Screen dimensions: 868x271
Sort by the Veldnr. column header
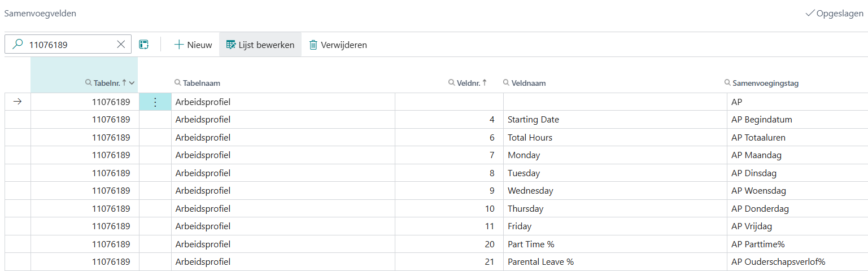[468, 83]
